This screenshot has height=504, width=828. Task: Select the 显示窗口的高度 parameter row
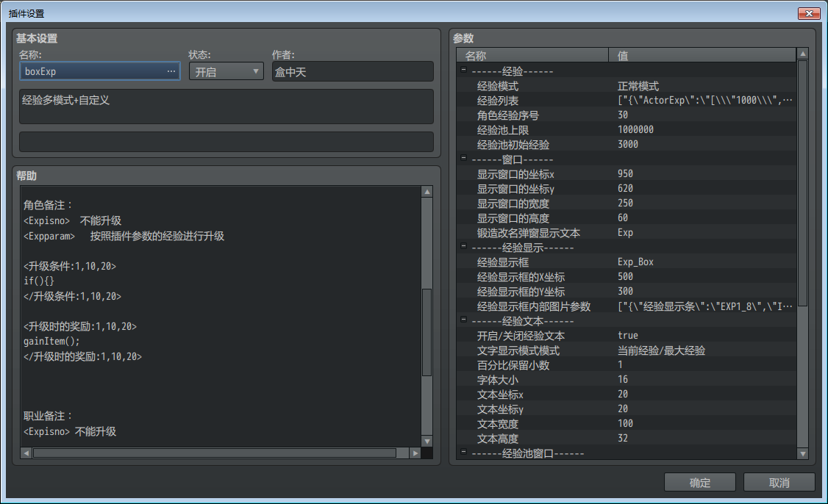click(627, 218)
